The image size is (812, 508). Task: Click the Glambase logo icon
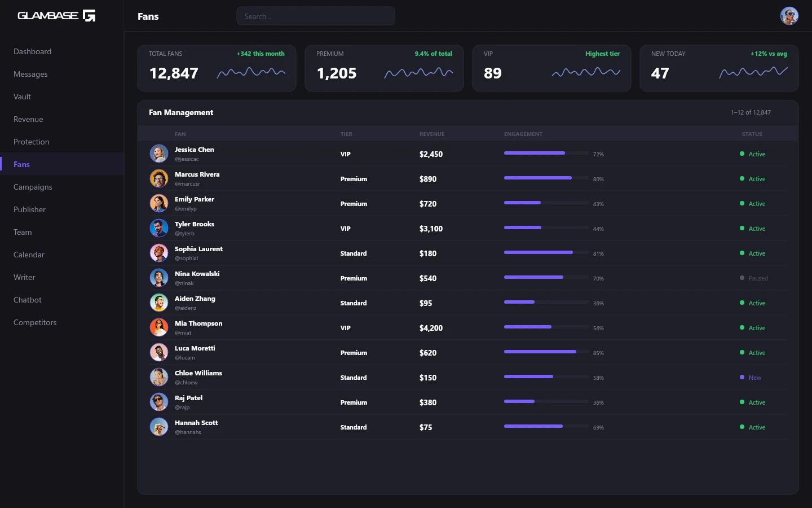89,16
